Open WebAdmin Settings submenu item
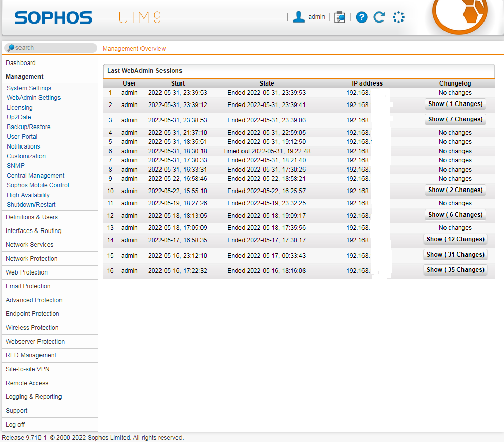The height and width of the screenshot is (442, 504). [x=34, y=98]
